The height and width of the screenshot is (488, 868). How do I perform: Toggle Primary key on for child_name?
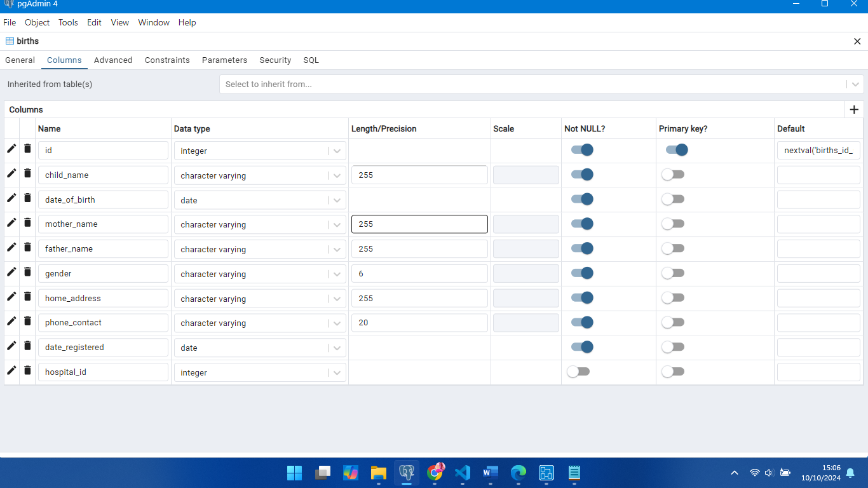(672, 175)
